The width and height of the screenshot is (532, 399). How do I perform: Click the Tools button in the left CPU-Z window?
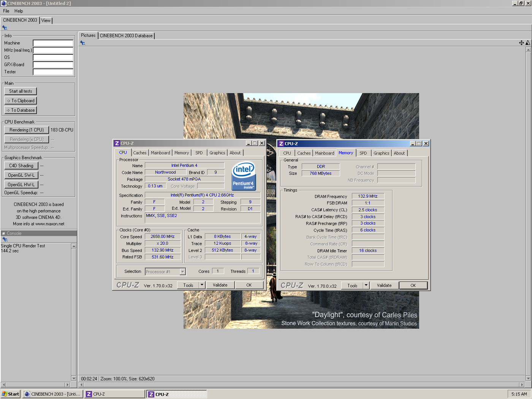188,285
